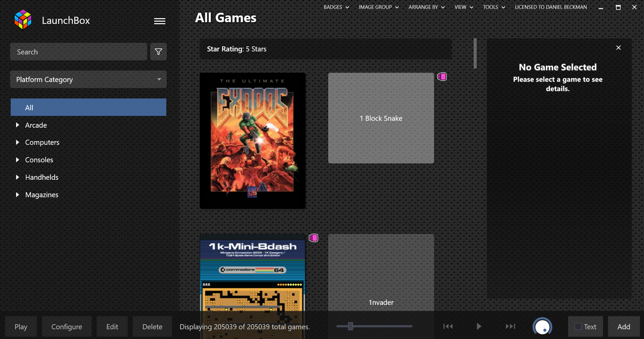Expand the Handhelds category
This screenshot has height=339, width=644.
coord(17,177)
